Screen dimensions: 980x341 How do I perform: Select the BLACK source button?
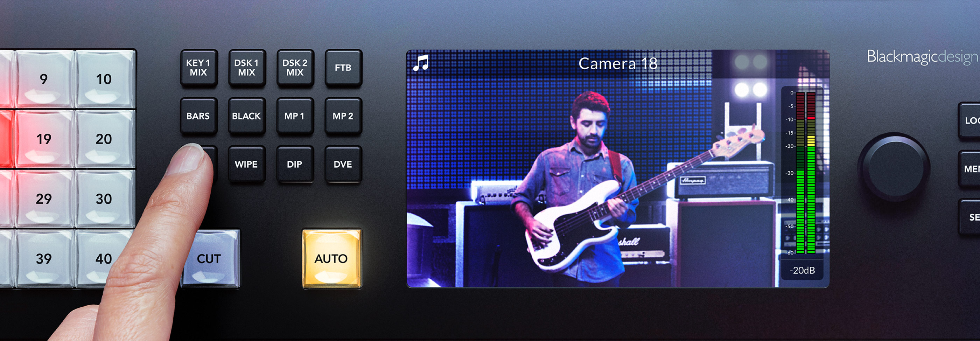coord(246,116)
